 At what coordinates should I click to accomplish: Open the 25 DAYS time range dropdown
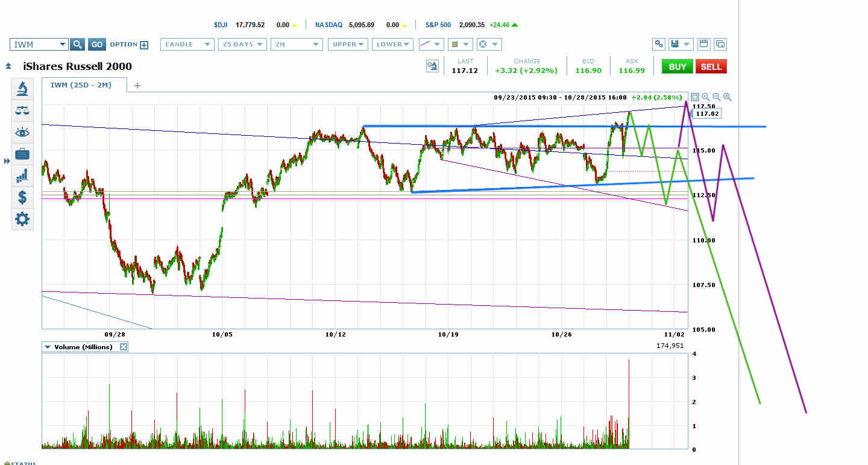(x=243, y=44)
